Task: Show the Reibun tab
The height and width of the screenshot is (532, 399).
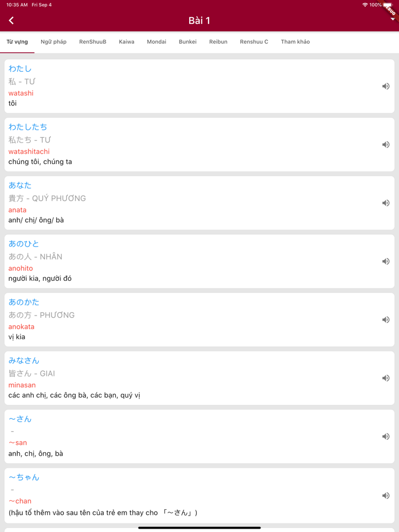Action: tap(218, 42)
